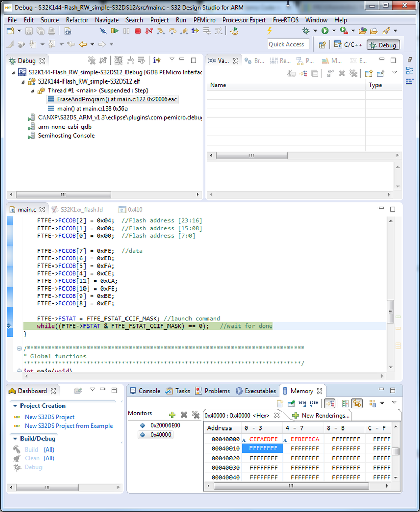Toggle Memory Monitors Pane button
This screenshot has height=512, width=420.
pos(330,403)
